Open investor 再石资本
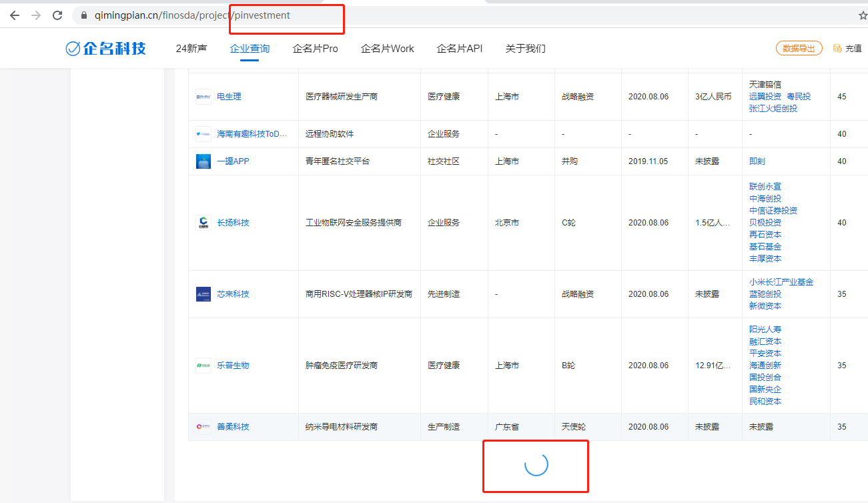The image size is (868, 503). 765,235
